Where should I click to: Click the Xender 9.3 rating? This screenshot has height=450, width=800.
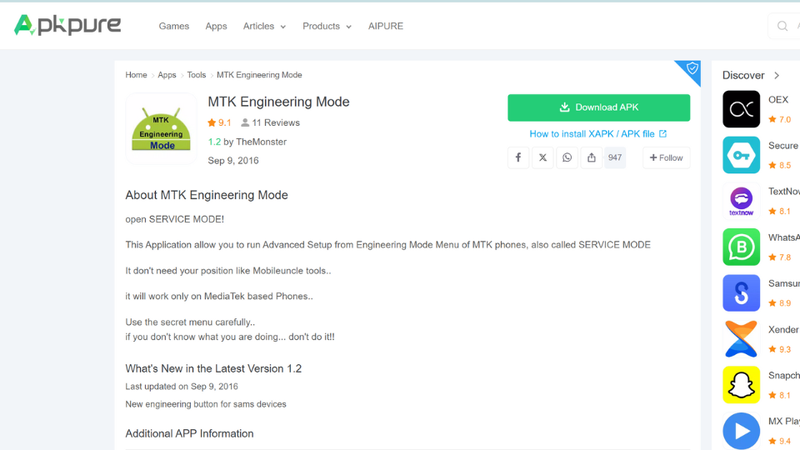780,349
